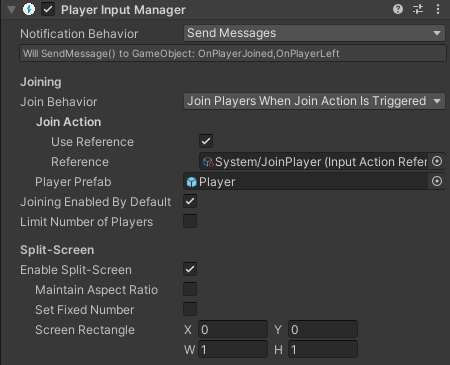Click the Notification Behavior label
Viewport: 450px width, 365px height.
(79, 34)
